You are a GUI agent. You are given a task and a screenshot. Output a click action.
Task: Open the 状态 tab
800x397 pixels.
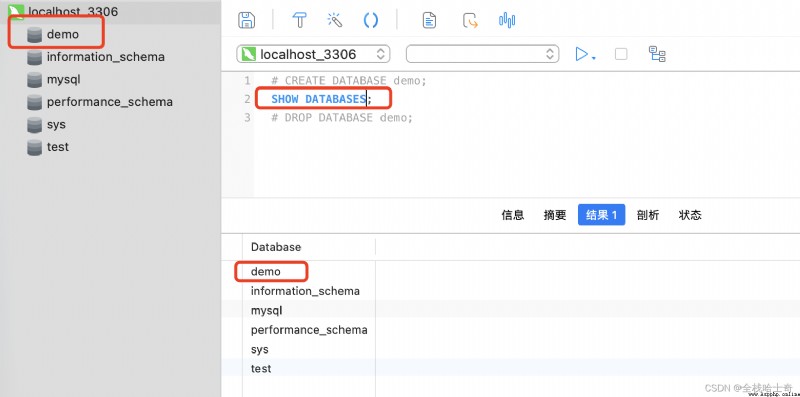tap(690, 215)
